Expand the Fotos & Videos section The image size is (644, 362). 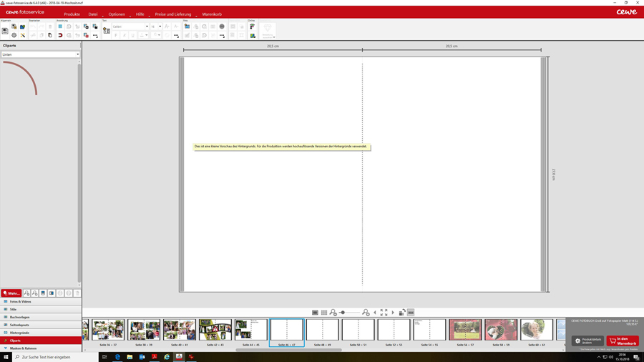coord(41,302)
